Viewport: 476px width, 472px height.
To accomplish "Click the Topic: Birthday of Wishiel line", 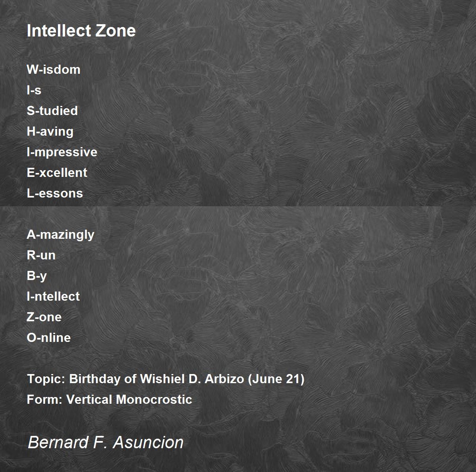I will tap(166, 379).
